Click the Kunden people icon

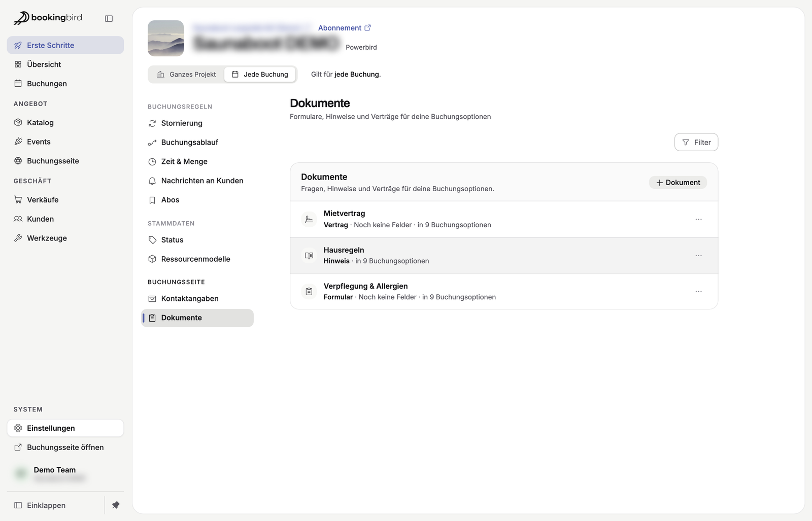(x=18, y=219)
